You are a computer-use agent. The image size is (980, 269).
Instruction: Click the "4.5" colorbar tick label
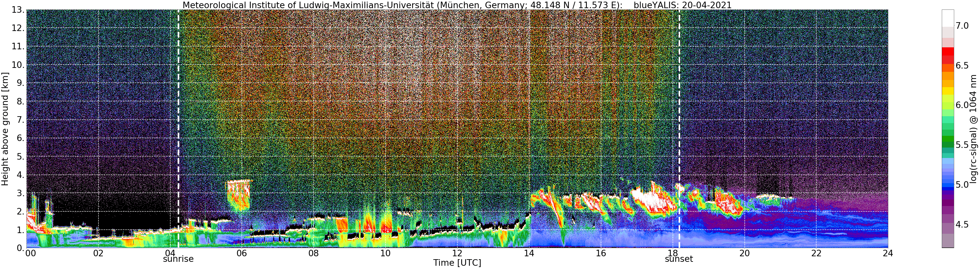pyautogui.click(x=962, y=225)
